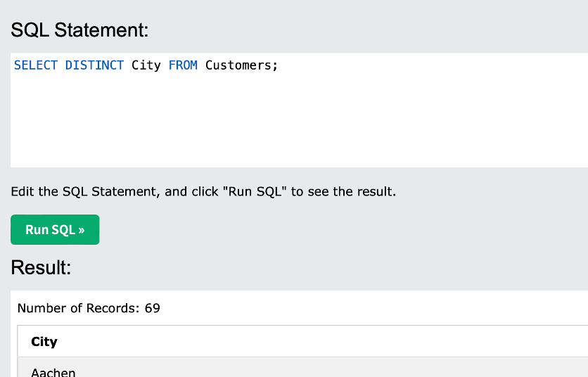Click the SQL Statement heading
588x377 pixels.
click(x=79, y=30)
